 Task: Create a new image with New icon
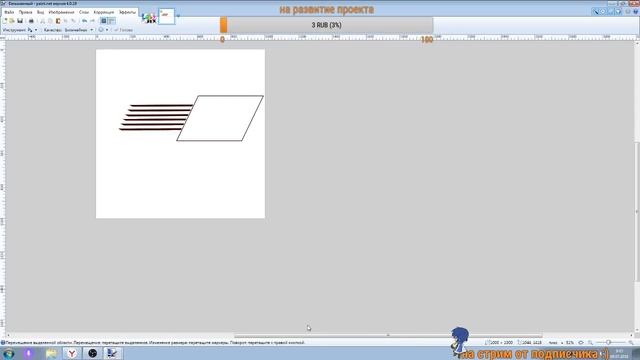(5, 21)
